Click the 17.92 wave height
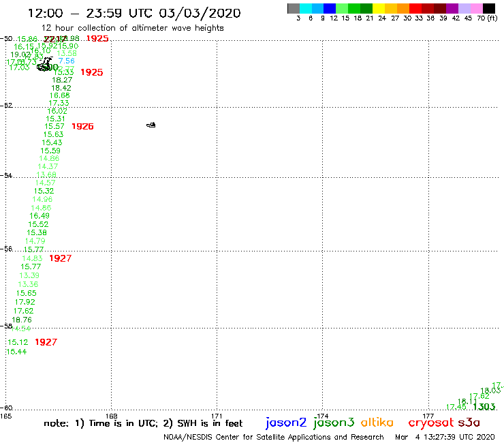Screen dimensions: 504x443 pos(25,302)
